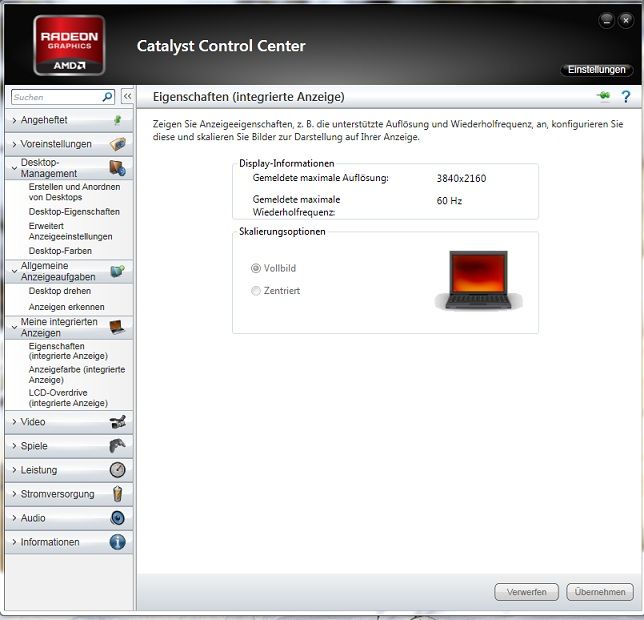
Task: Click the Verwerfen button
Action: pyautogui.click(x=527, y=592)
